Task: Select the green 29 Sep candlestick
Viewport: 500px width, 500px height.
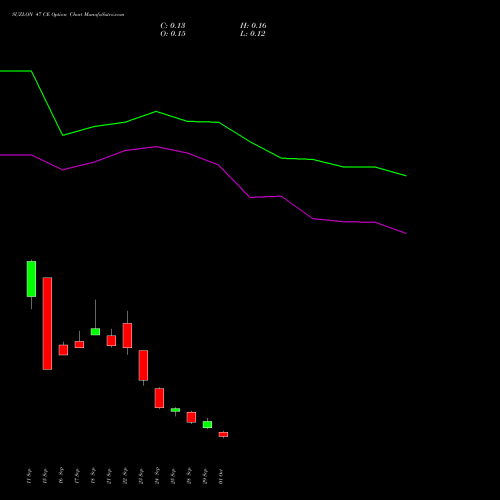Action: (207, 424)
